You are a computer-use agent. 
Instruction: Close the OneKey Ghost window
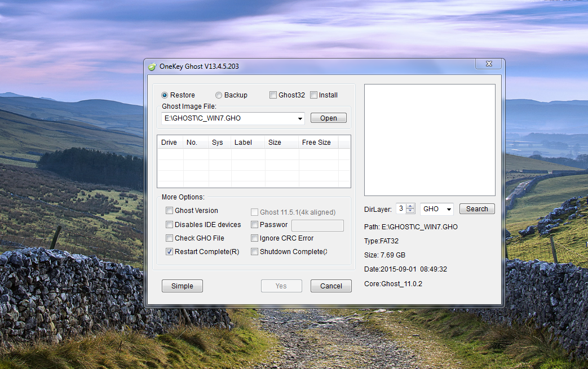click(489, 64)
